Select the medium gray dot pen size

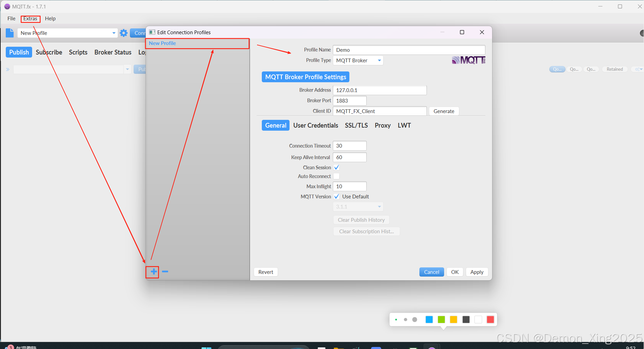[x=405, y=320]
